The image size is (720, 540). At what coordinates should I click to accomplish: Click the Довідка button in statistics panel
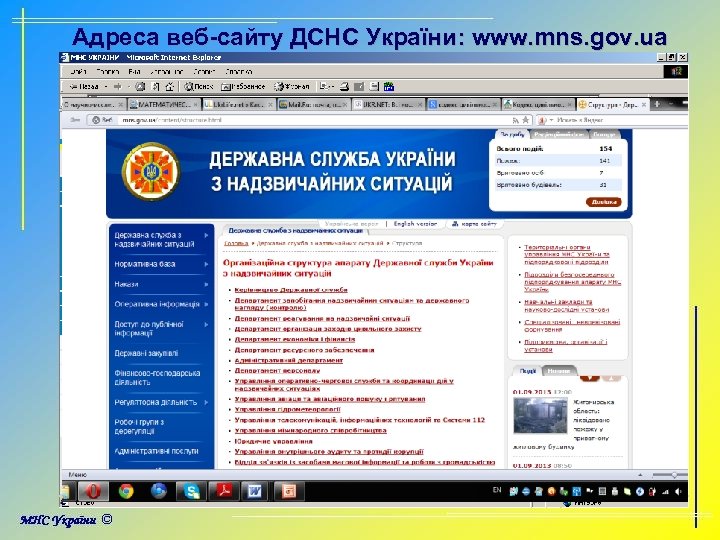(x=603, y=202)
